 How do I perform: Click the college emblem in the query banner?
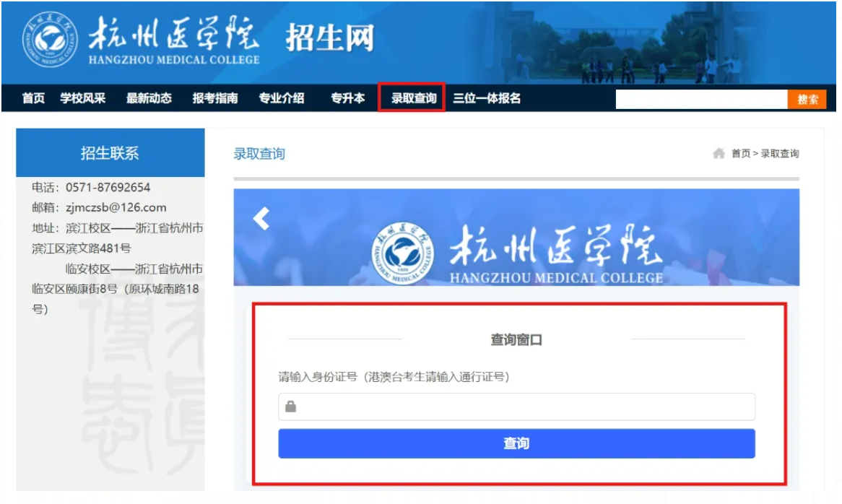click(x=403, y=253)
